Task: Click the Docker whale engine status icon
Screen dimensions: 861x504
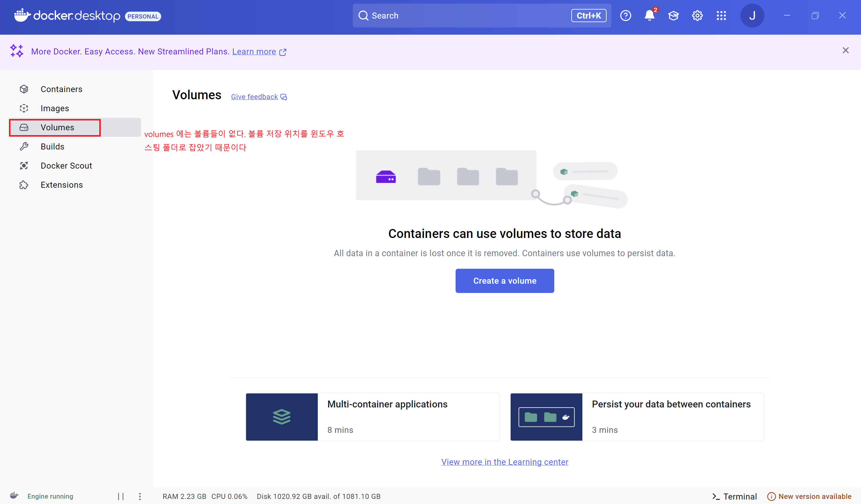Action: tap(14, 496)
